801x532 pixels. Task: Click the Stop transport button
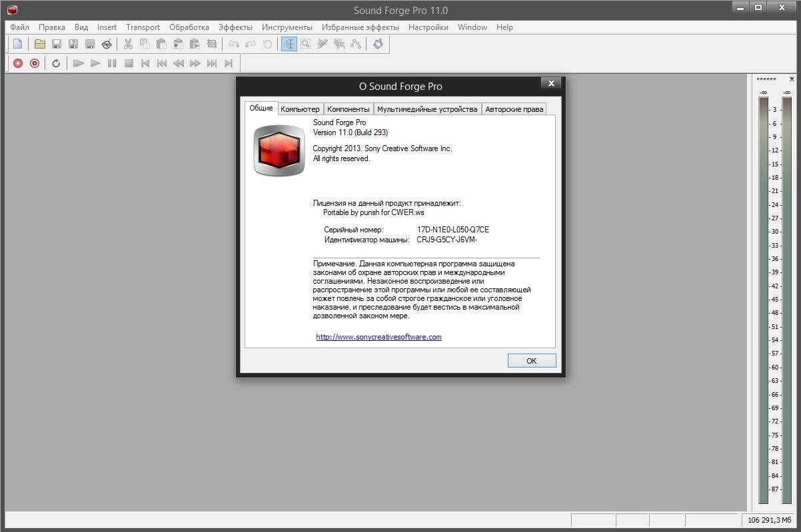tap(129, 63)
